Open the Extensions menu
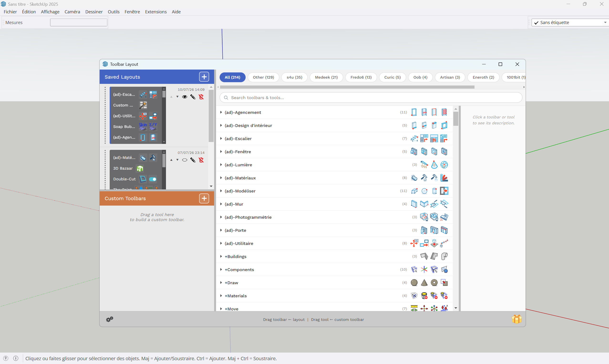The image size is (609, 364). [156, 12]
